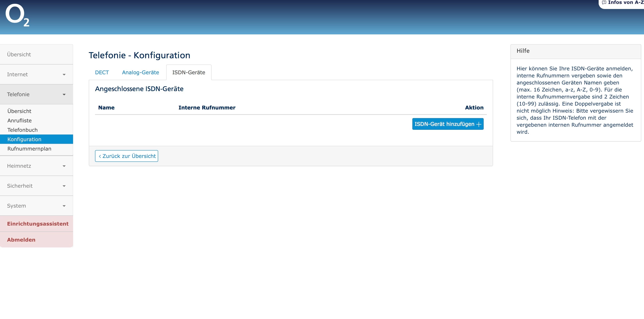644x319 pixels.
Task: Open Anrufliste in Telefonie submenu
Action: [x=20, y=120]
